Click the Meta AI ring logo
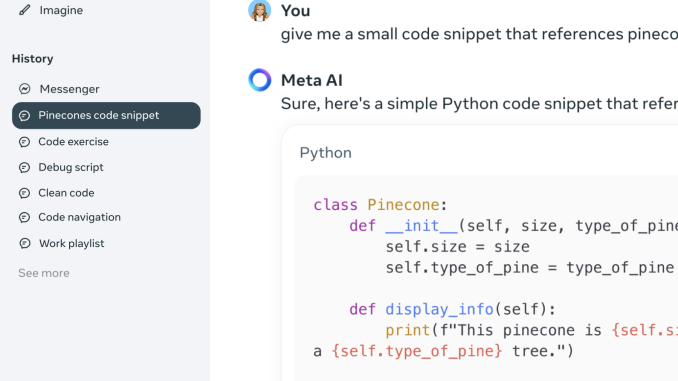 (259, 80)
